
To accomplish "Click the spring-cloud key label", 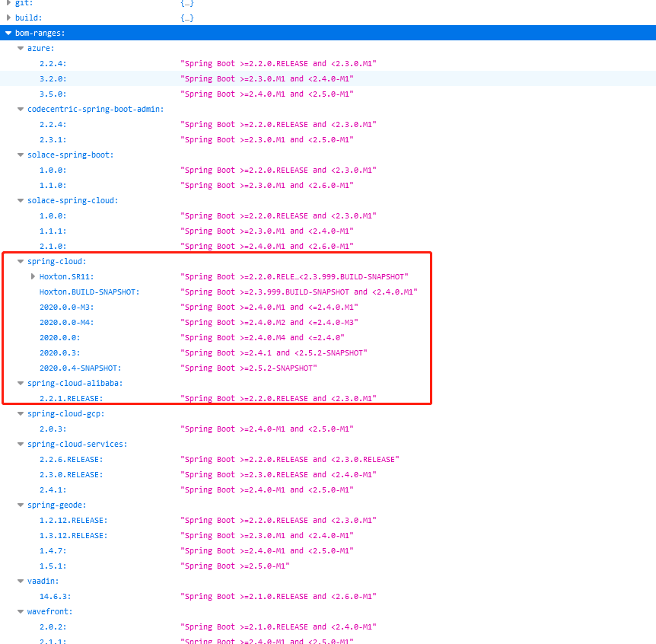I will coord(56,262).
